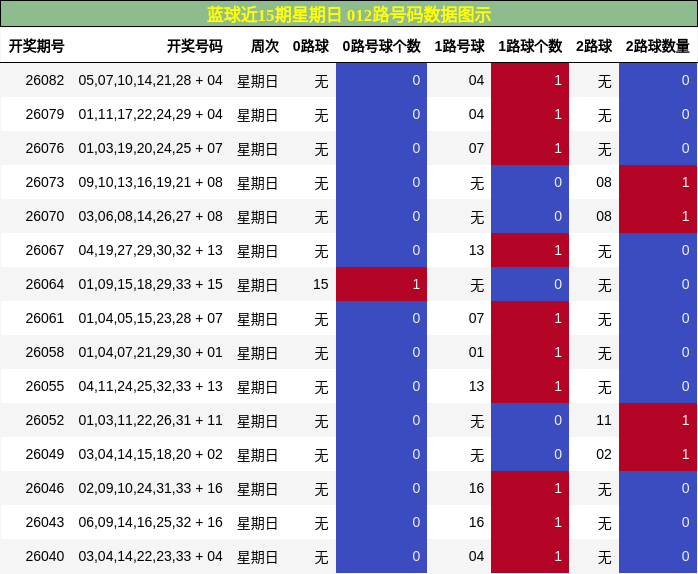Viewport: 698px width, 574px height.
Task: Select period number 26064
Action: pyautogui.click(x=45, y=284)
